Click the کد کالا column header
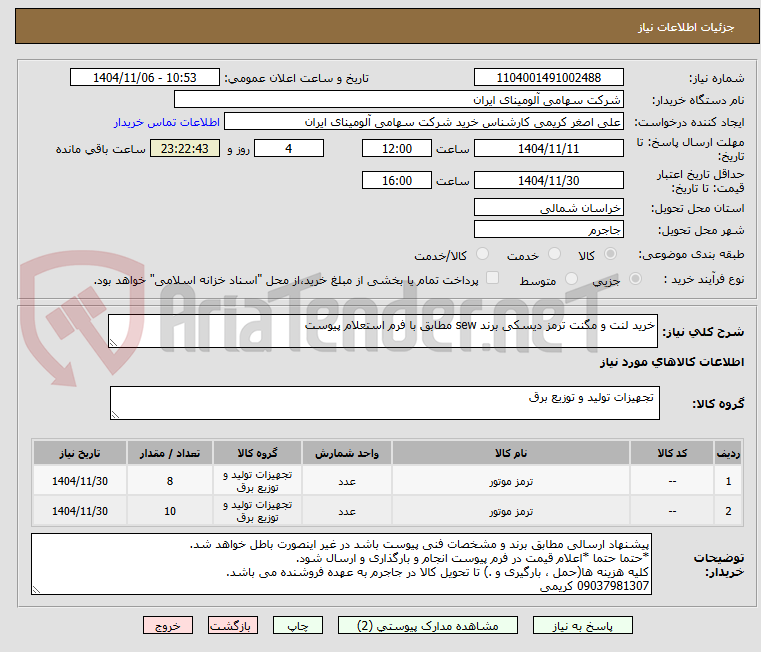 672,453
